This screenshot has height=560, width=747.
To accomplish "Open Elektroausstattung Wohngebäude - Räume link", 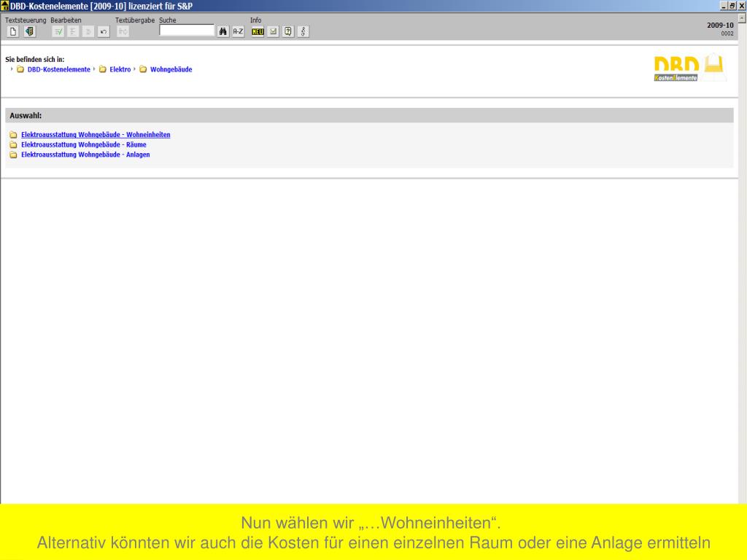I will [x=83, y=144].
